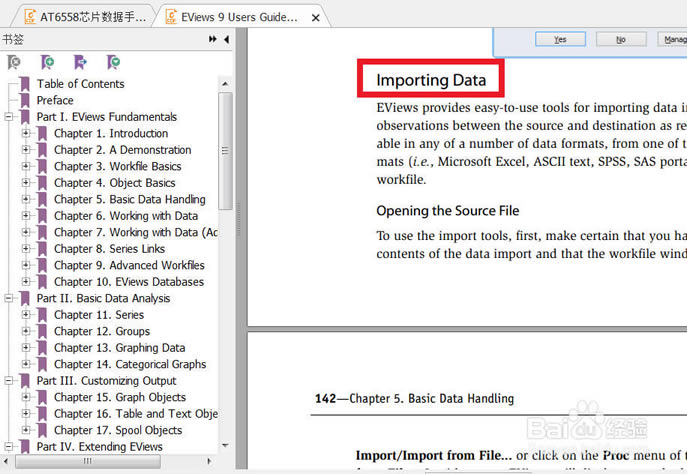Expand Chapter 5. Basic Data Handling node
The width and height of the screenshot is (687, 474).
26,199
